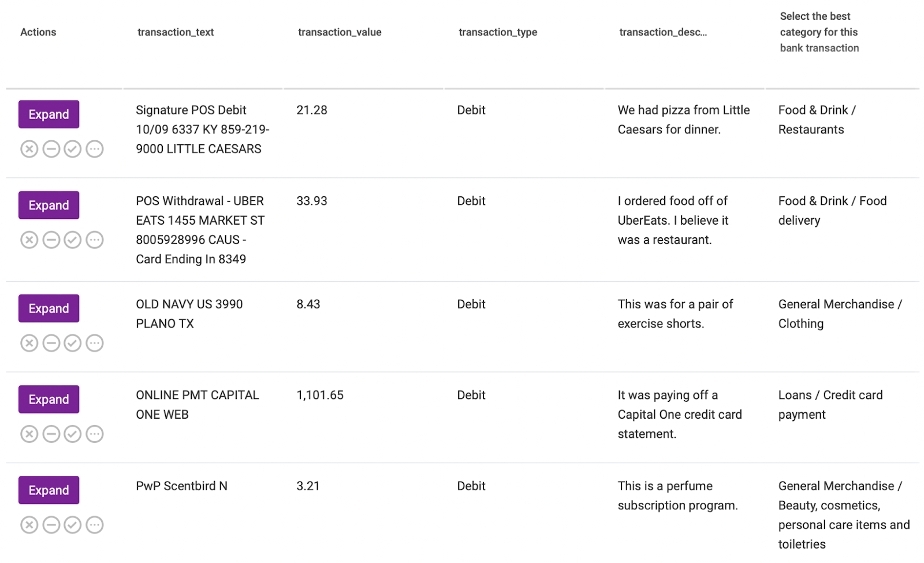The height and width of the screenshot is (563, 924).
Task: Click the more options icon for Uber Eats row
Action: click(95, 240)
